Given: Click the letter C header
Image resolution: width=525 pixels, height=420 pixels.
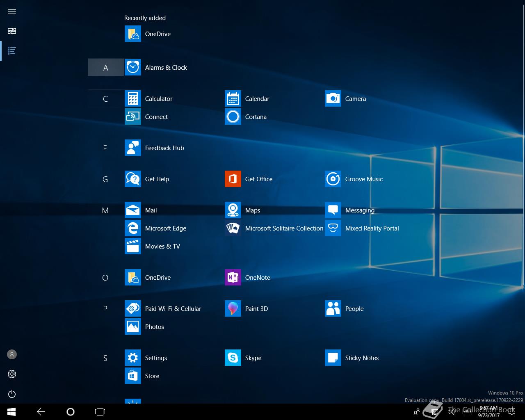Looking at the screenshot, I should 105,99.
